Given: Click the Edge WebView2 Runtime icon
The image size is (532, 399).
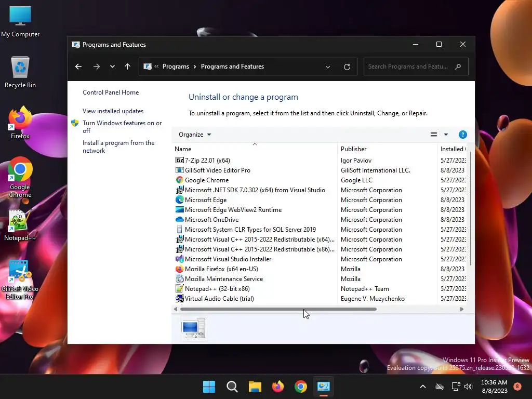Looking at the screenshot, I should (179, 209).
